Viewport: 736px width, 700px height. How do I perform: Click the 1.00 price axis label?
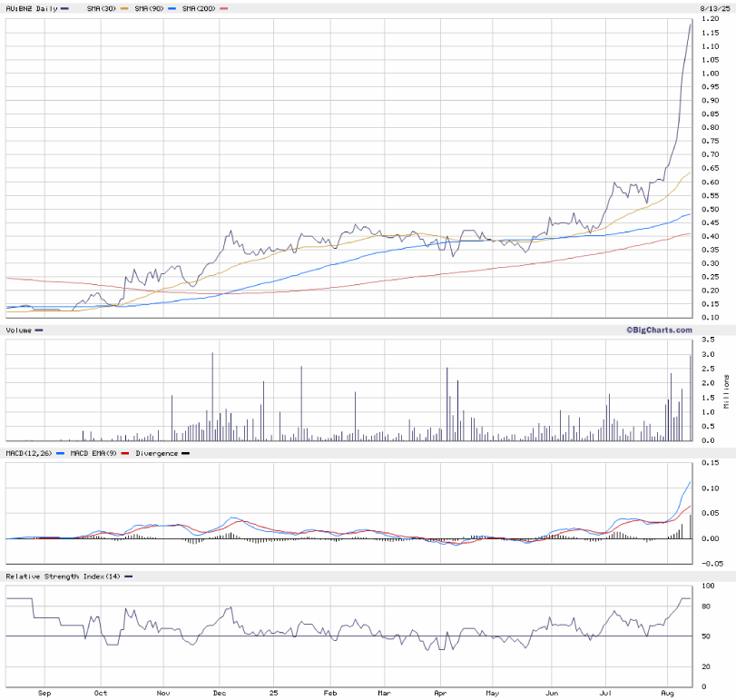tap(711, 74)
